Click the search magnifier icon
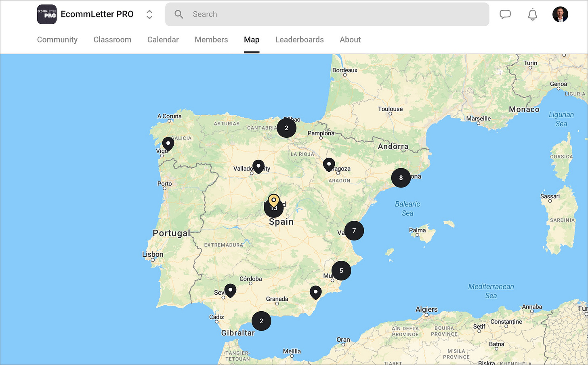Viewport: 588px width, 365px height. pyautogui.click(x=179, y=15)
